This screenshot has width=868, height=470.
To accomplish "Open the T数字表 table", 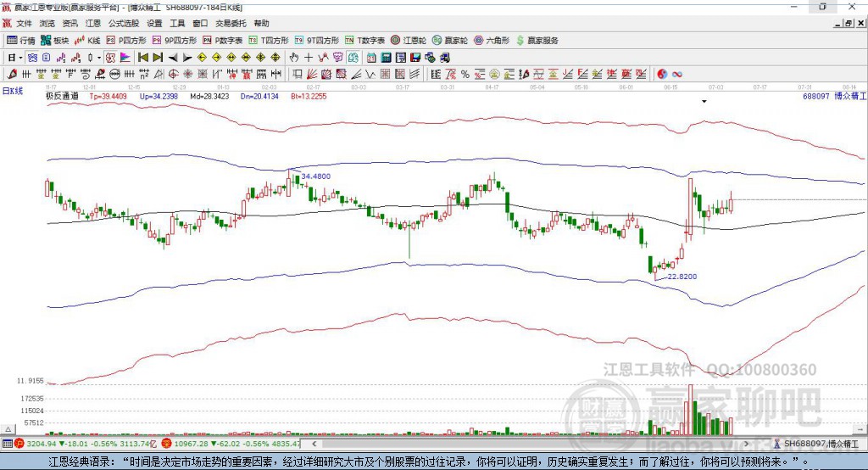I will [x=364, y=41].
